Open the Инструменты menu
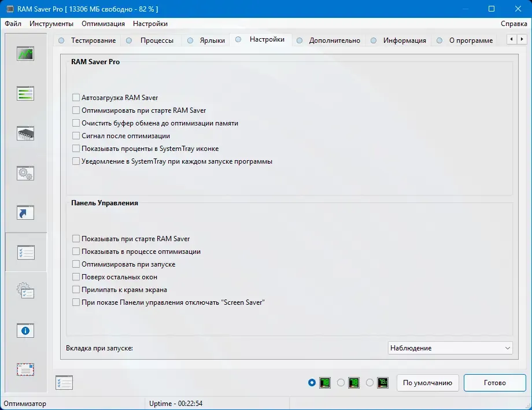 point(51,24)
